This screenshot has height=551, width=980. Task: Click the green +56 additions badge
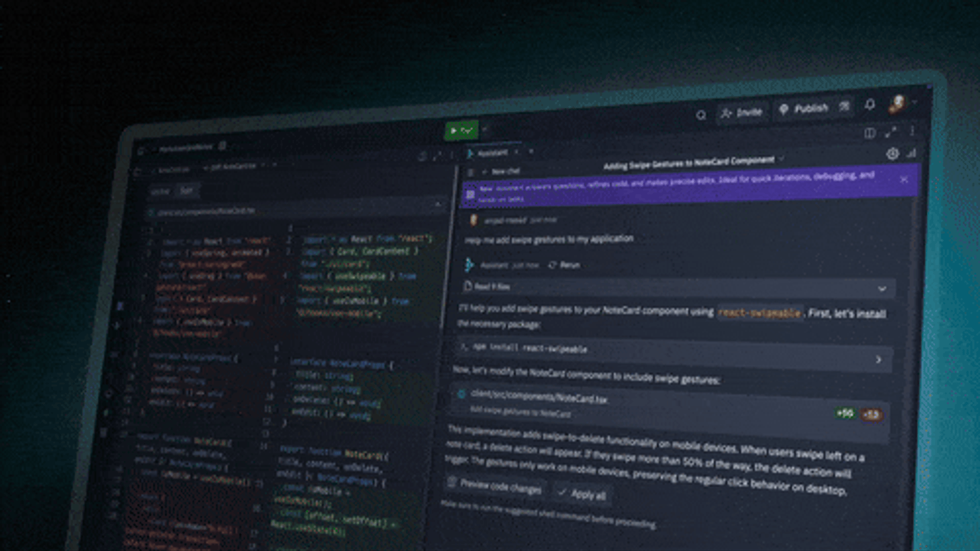coord(845,413)
